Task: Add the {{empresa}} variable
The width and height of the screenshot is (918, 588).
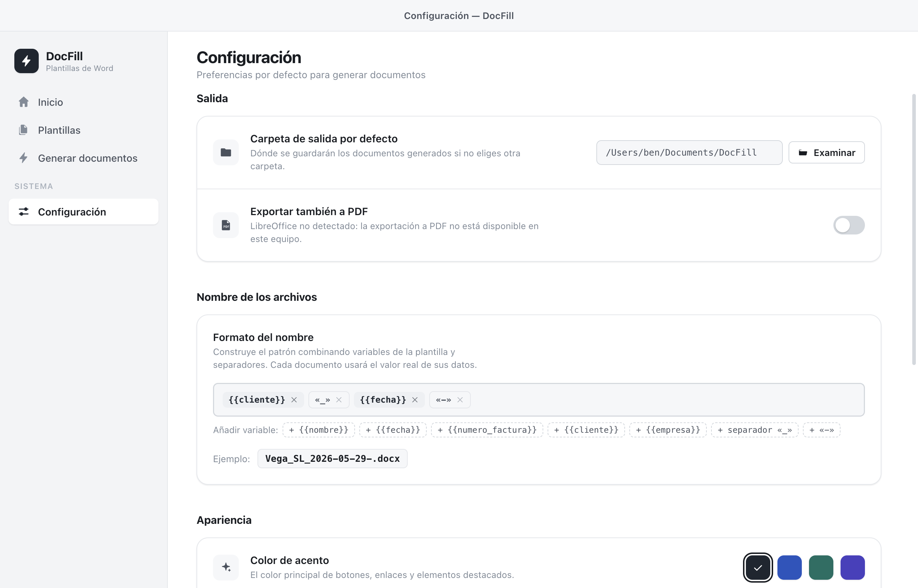Action: coord(667,430)
